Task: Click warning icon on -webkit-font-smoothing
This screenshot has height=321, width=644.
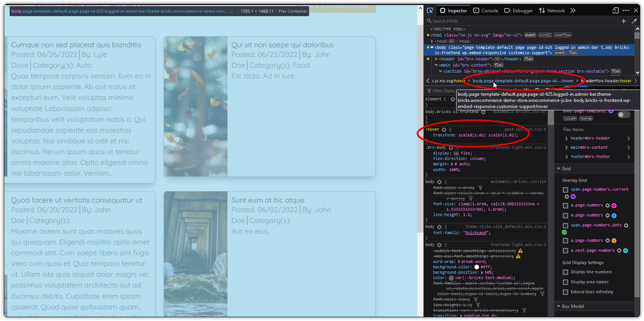Action: click(520, 251)
